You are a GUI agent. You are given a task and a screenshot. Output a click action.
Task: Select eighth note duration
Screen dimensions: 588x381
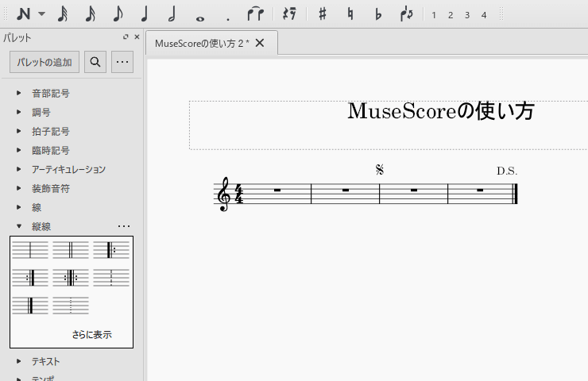(x=118, y=14)
